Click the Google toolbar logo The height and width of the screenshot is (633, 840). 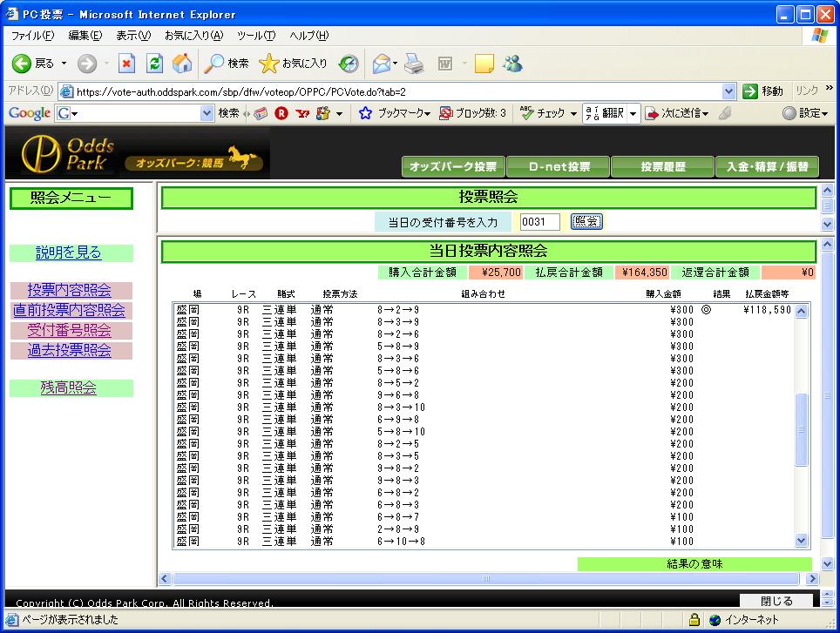click(30, 113)
